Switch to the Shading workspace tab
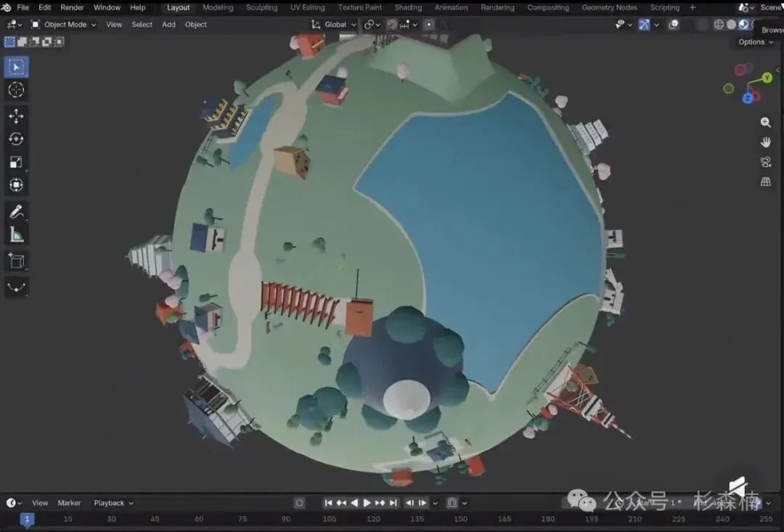Image resolution: width=784 pixels, height=532 pixels. pyautogui.click(x=408, y=7)
